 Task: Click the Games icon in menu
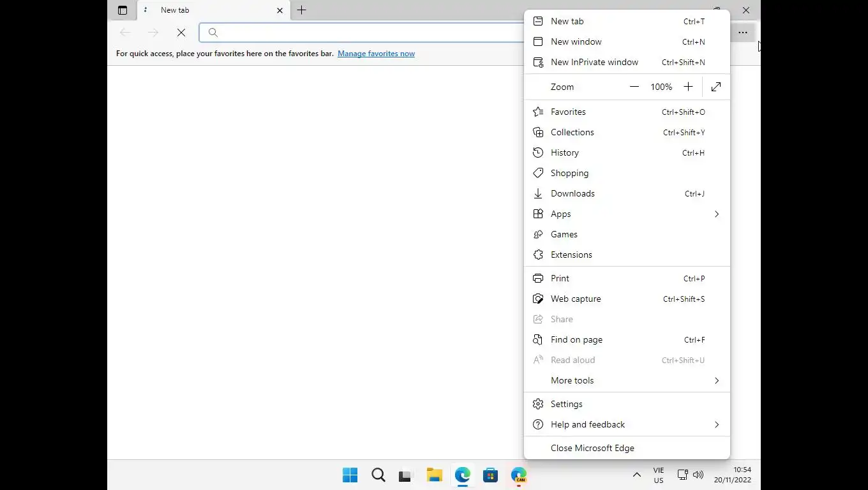(x=538, y=234)
